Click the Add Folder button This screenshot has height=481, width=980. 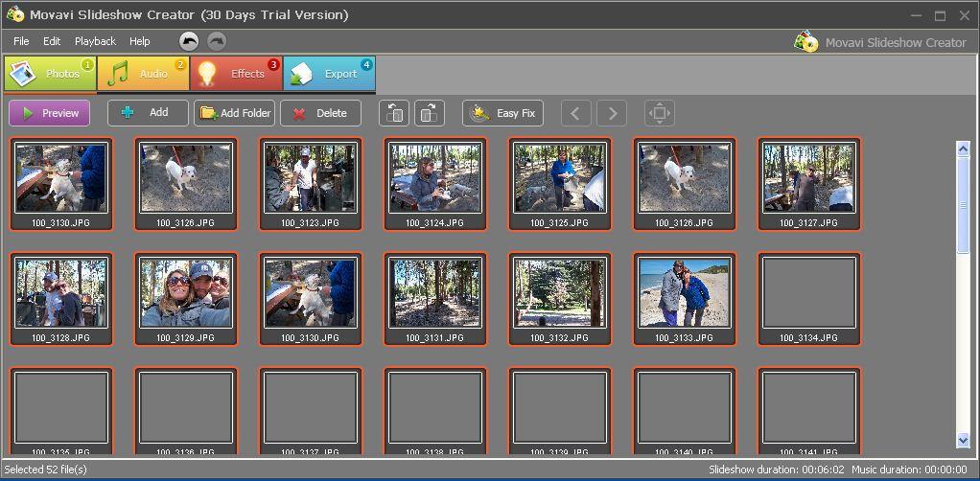click(235, 113)
